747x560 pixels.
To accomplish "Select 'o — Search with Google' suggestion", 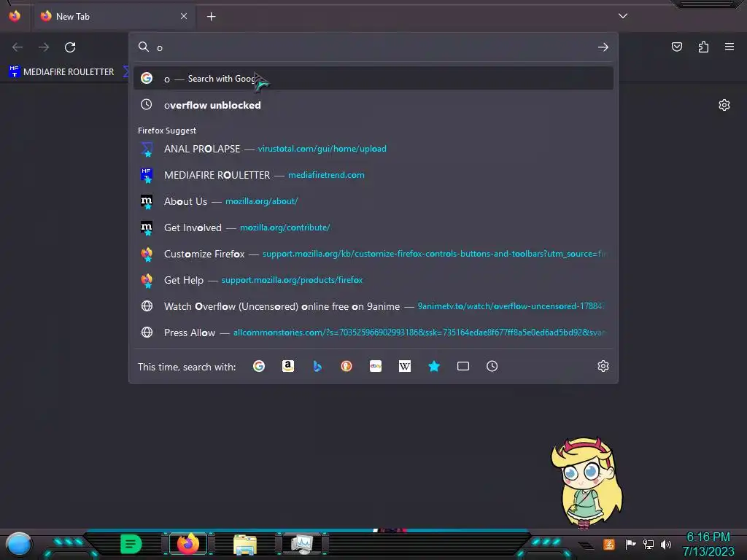I will click(373, 79).
